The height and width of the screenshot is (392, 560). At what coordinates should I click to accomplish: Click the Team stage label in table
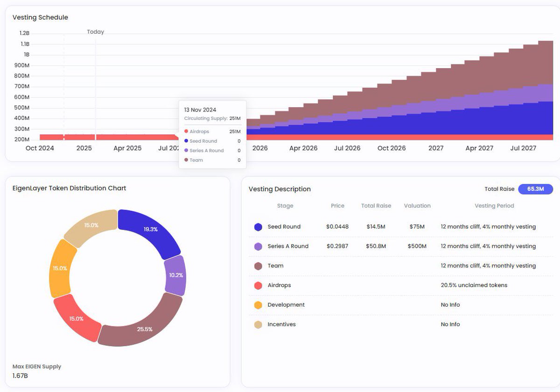pos(275,266)
